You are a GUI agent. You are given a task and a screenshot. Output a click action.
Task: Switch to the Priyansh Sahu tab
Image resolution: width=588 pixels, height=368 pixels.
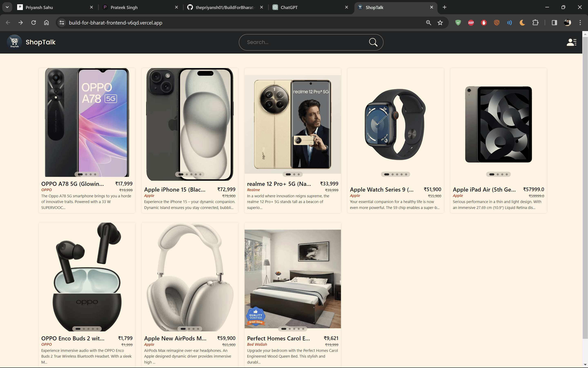click(55, 7)
